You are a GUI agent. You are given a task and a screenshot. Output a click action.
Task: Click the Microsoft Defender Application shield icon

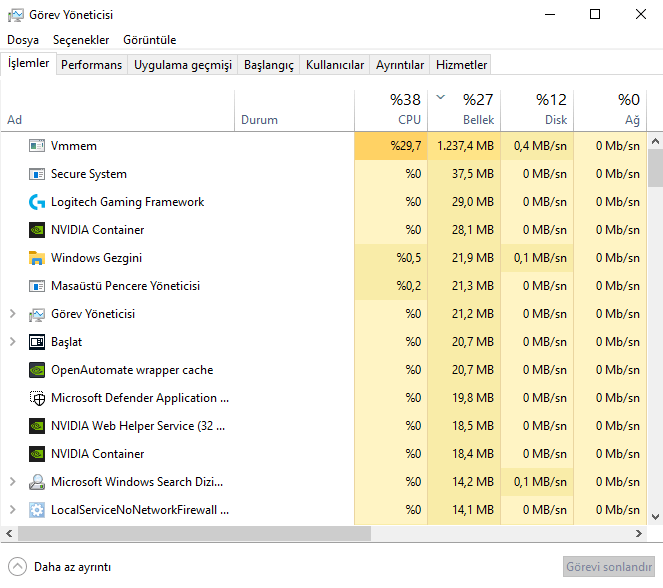[37, 398]
